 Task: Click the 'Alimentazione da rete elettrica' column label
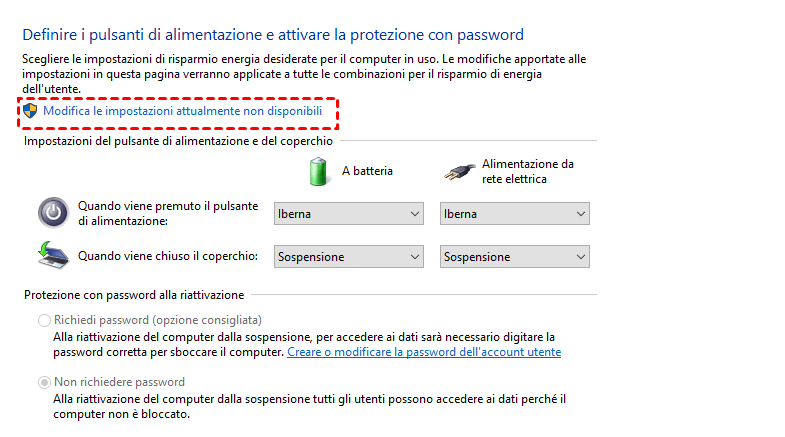pyautogui.click(x=528, y=171)
